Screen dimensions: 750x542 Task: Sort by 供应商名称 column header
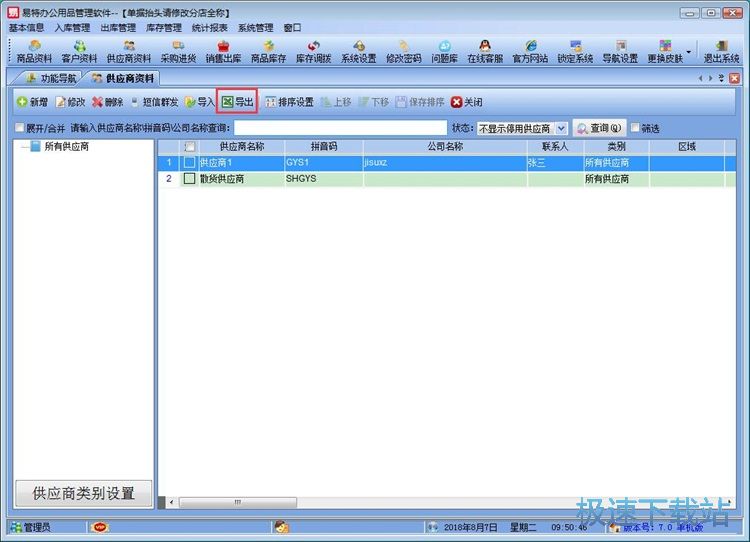(x=242, y=146)
